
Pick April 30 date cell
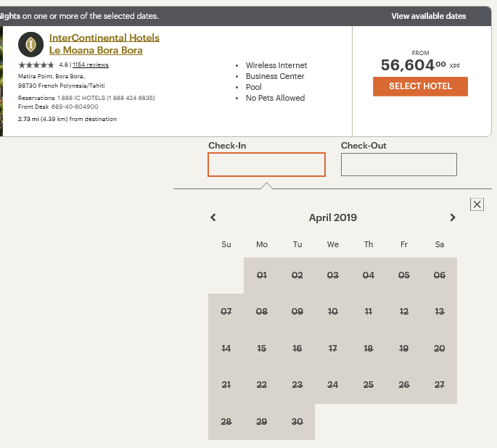coord(297,422)
